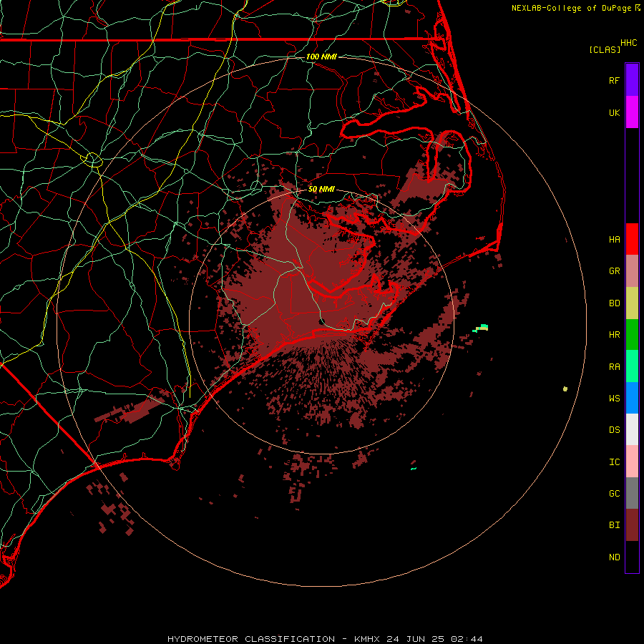Viewport: 644px width, 644px height.
Task: Click the tiny green RA echo south offshore
Action: [413, 468]
